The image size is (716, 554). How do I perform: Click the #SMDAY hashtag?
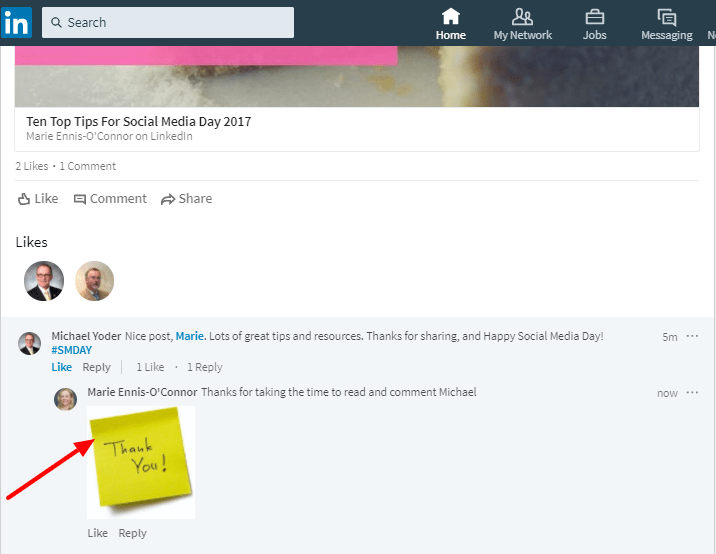coord(72,351)
